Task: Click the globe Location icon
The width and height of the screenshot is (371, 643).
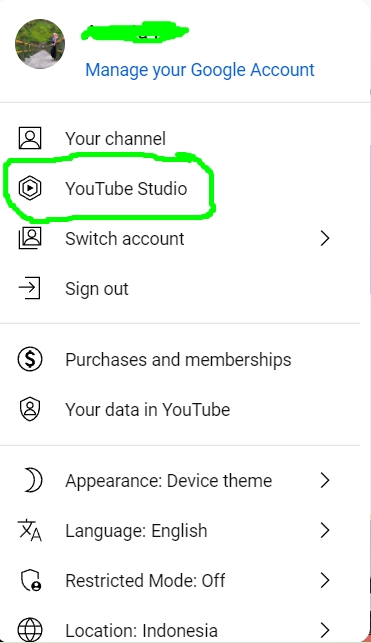Action: [x=30, y=630]
